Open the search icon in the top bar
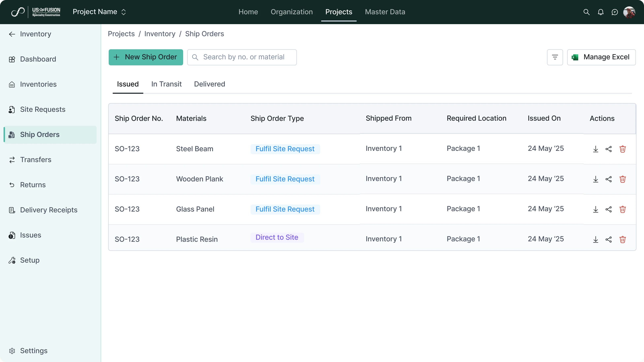The height and width of the screenshot is (362, 644). [586, 12]
